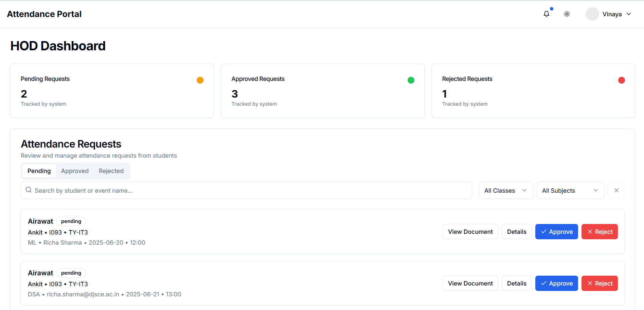Click the Attendance Portal title
This screenshot has width=644, height=310.
(44, 14)
